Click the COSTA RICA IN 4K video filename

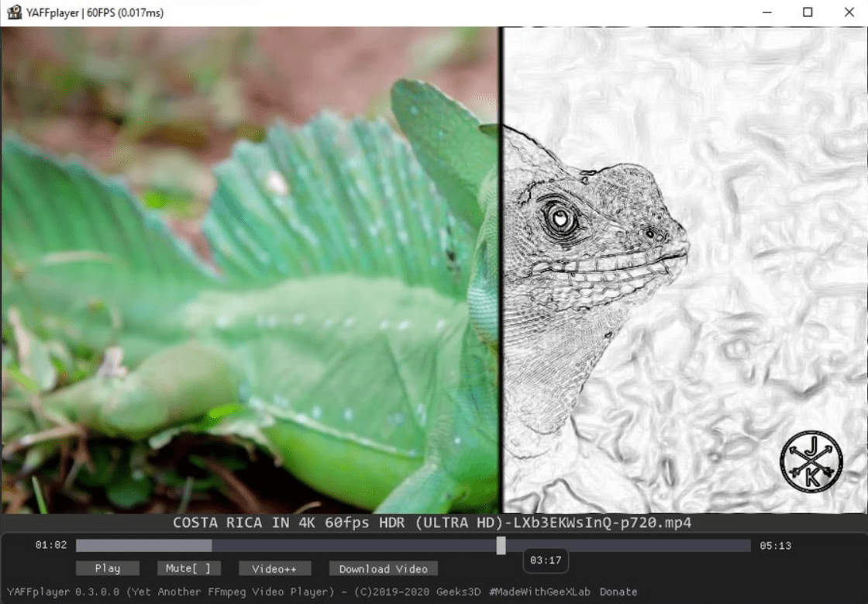432,523
